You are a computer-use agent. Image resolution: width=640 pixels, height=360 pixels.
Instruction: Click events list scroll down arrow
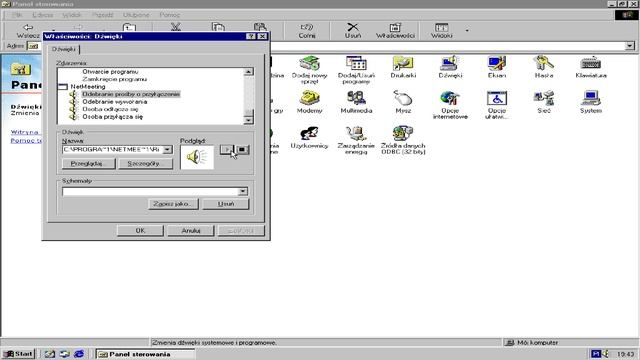pos(248,120)
